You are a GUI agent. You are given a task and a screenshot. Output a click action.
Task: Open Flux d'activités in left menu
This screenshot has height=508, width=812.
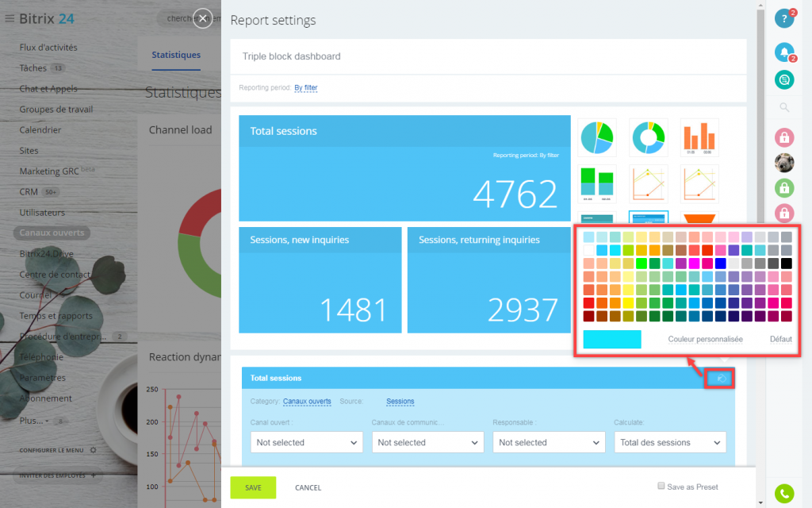(x=48, y=47)
